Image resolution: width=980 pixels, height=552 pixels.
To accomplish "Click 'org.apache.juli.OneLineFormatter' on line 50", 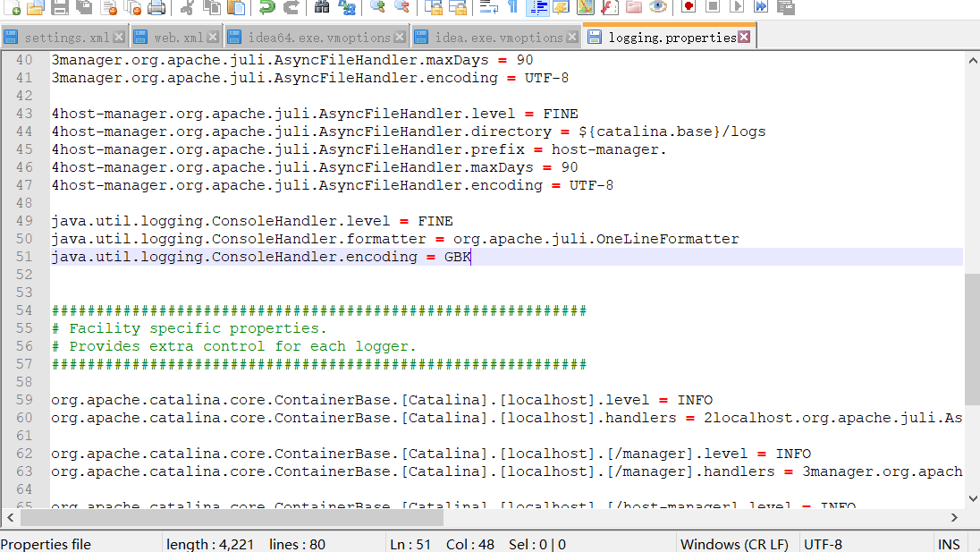I will pyautogui.click(x=596, y=239).
